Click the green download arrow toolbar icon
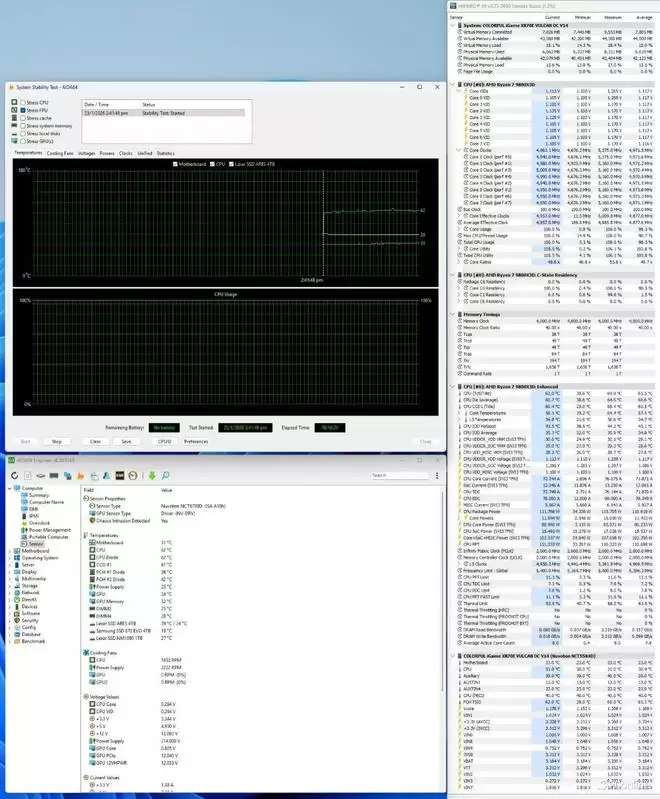This screenshot has width=660, height=799. pyautogui.click(x=152, y=476)
